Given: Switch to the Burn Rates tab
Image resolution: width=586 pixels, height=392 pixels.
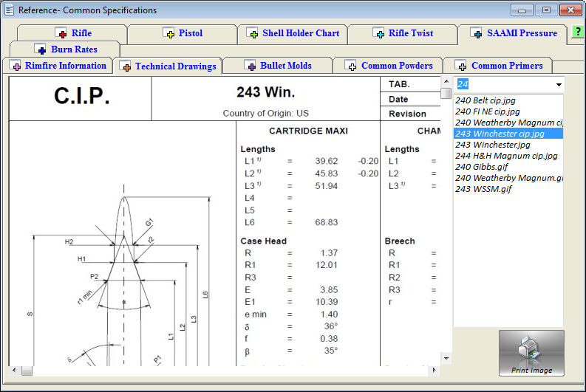Looking at the screenshot, I should tap(64, 49).
